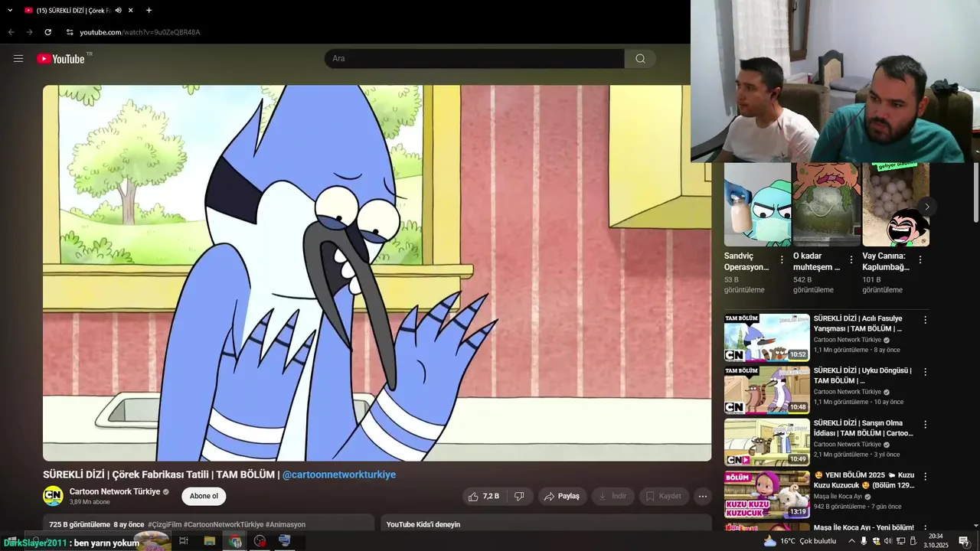
Task: Open options for Acılı Fasulye Yarışması video
Action: click(925, 320)
